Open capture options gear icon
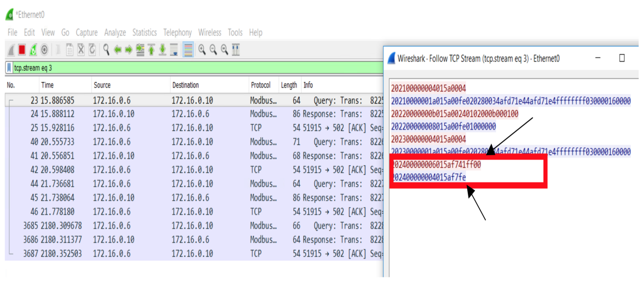The height and width of the screenshot is (286, 644). (45, 50)
